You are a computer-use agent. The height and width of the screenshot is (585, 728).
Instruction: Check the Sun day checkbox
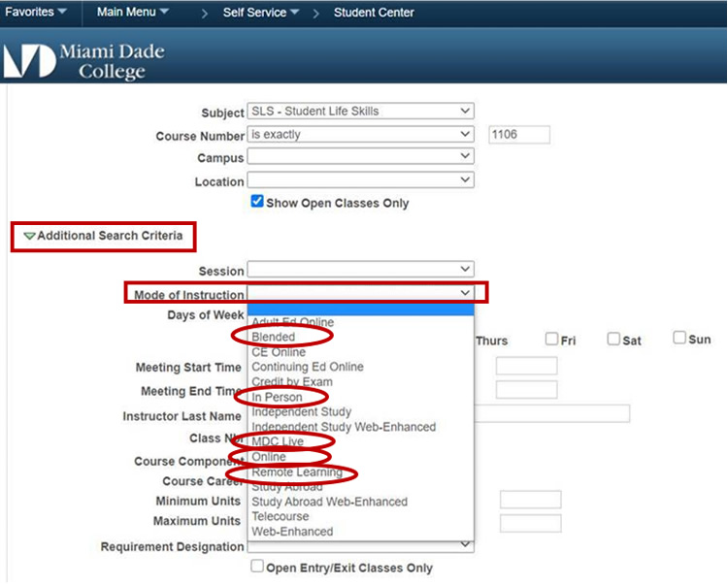click(x=679, y=338)
